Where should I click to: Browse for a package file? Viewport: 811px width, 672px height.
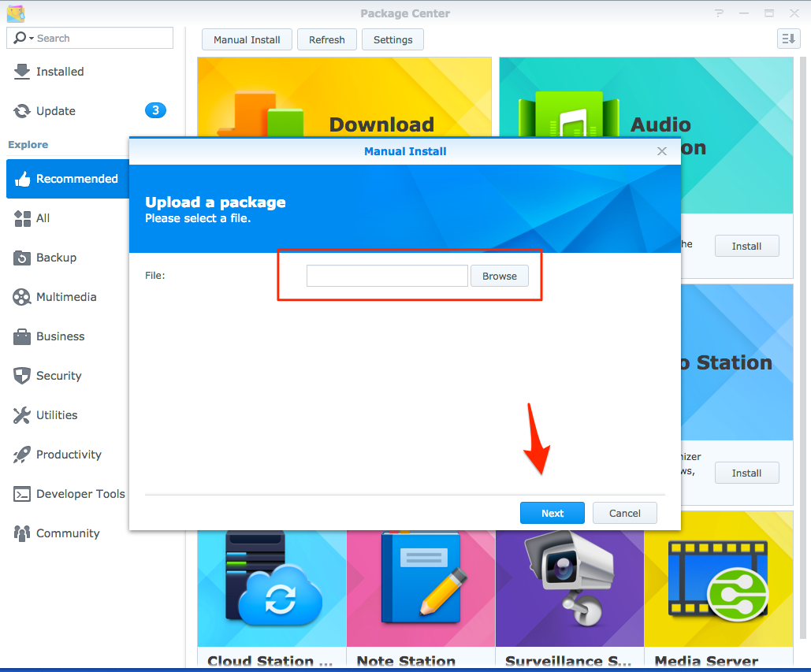point(499,276)
